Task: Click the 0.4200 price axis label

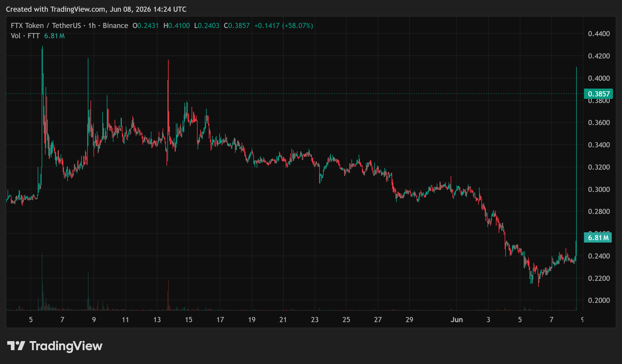Action: (599, 56)
